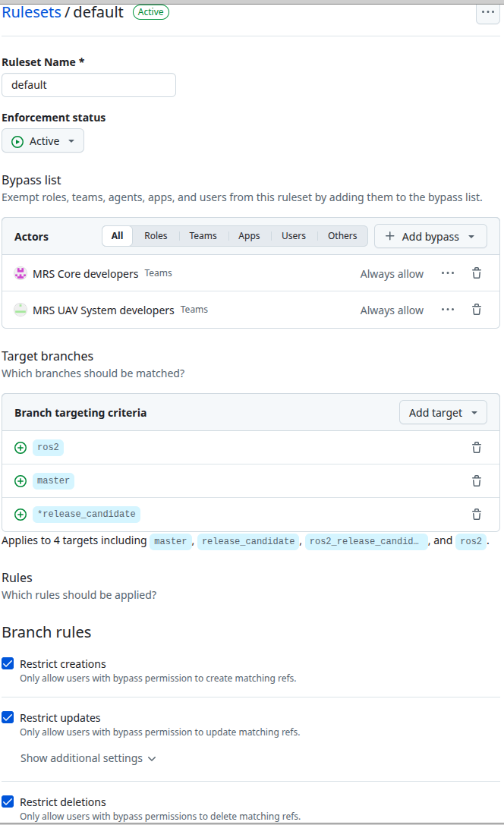The width and height of the screenshot is (504, 825).
Task: Click the include icon next to *release_candidate
Action: point(20,514)
